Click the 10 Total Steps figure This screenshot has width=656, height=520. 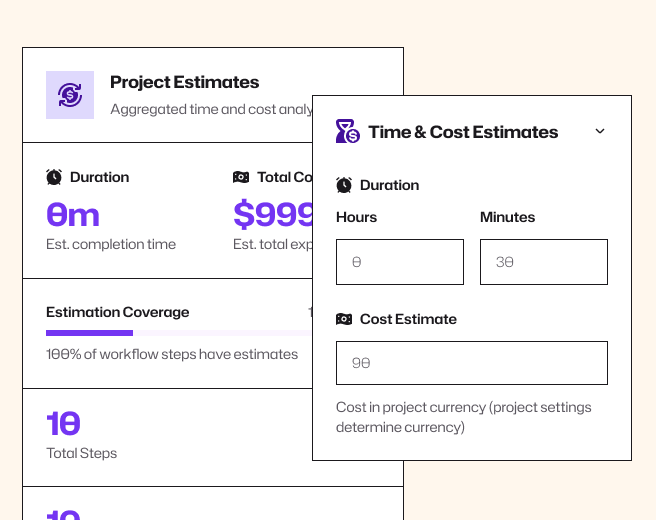click(x=64, y=424)
